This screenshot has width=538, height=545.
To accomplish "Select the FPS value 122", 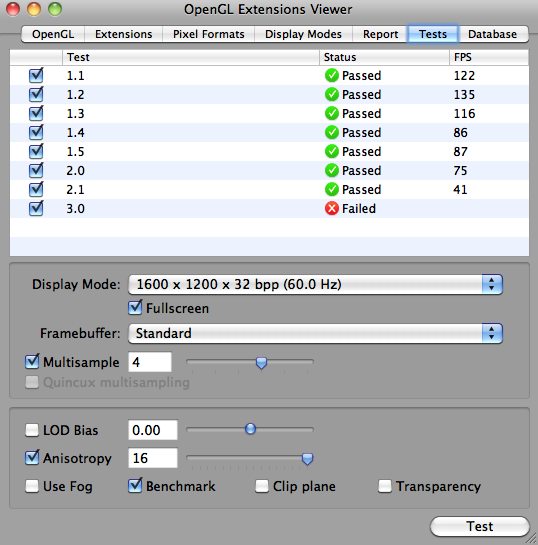I will click(x=464, y=75).
